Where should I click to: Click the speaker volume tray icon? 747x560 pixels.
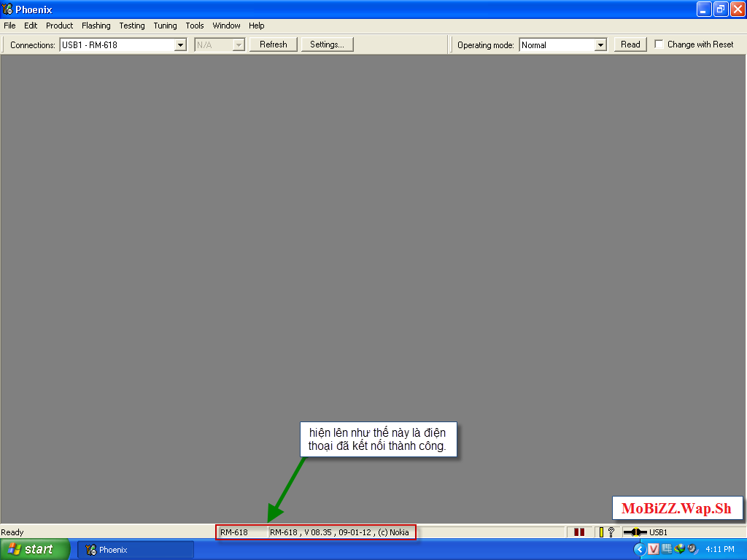(x=692, y=549)
